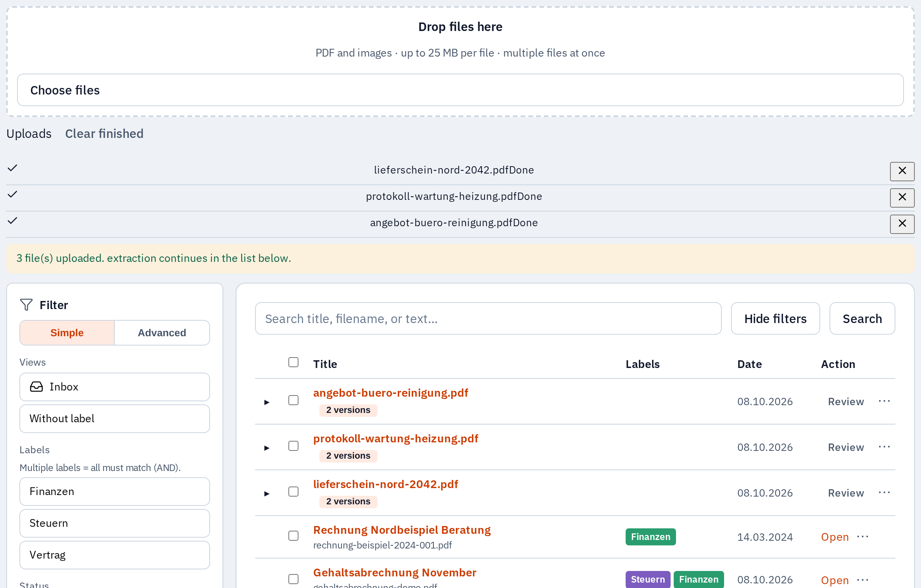Viewport: 921px width, 588px height.
Task: Open more actions for lieferschein-nord-2042.pdf
Action: pyautogui.click(x=884, y=492)
